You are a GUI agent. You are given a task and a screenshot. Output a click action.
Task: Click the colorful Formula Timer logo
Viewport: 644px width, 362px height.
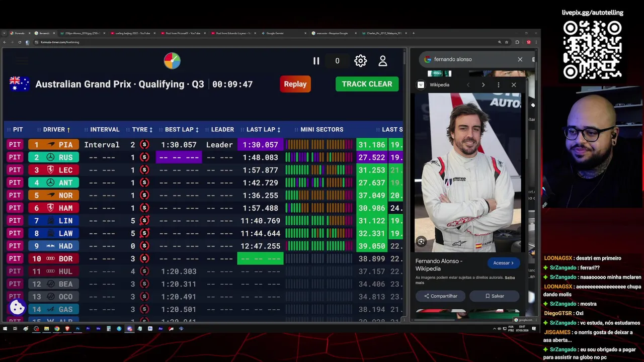pyautogui.click(x=172, y=61)
